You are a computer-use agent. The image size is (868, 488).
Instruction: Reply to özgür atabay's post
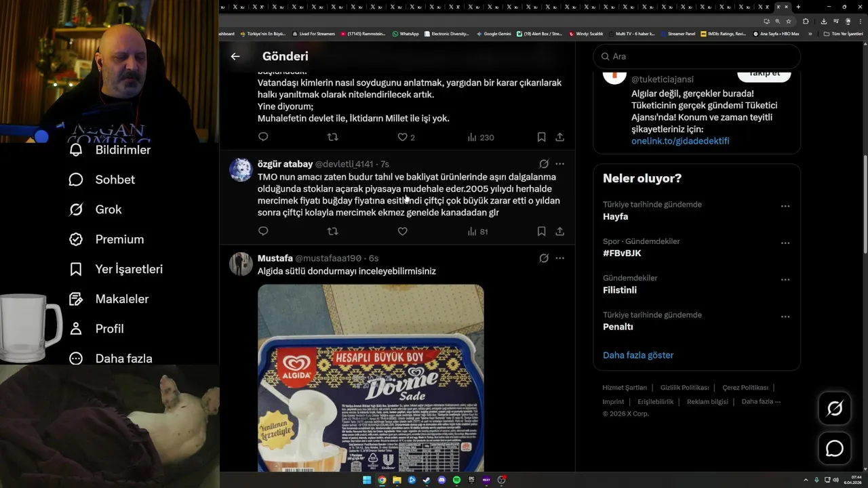(x=263, y=231)
